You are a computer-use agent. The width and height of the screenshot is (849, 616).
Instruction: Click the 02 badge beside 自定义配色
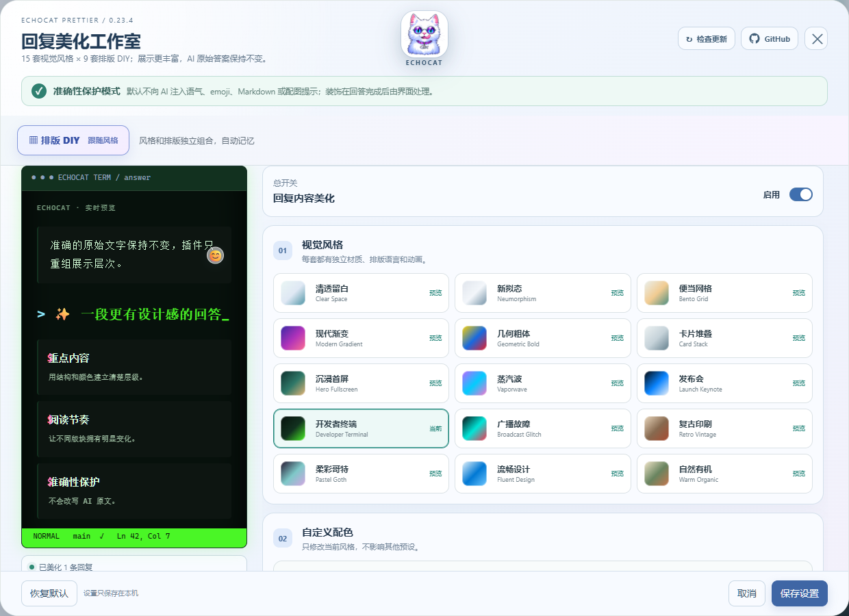point(283,538)
